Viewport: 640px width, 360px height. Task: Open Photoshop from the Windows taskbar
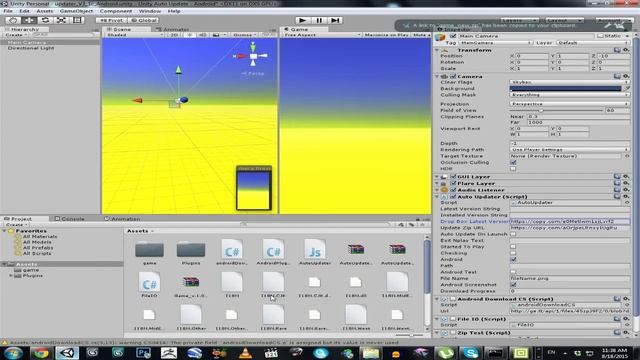[x=143, y=353]
